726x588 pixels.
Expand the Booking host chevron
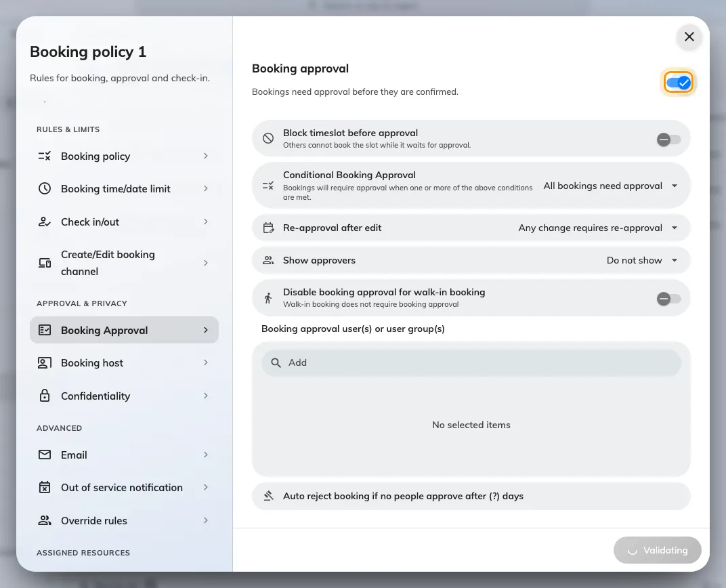[206, 363]
